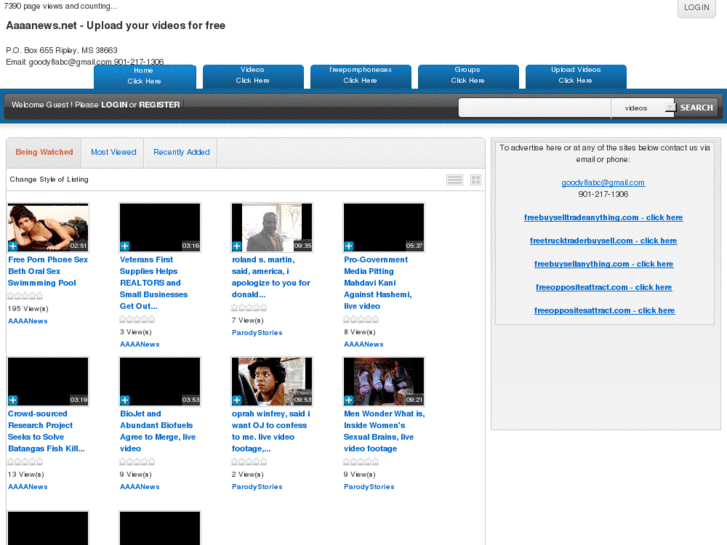This screenshot has width=727, height=545.
Task: Rate BioJet video with stars
Action: 137,462
